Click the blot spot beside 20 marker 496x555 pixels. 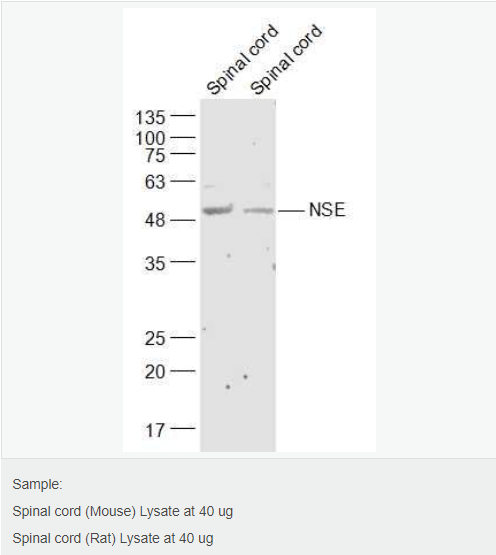pos(245,377)
